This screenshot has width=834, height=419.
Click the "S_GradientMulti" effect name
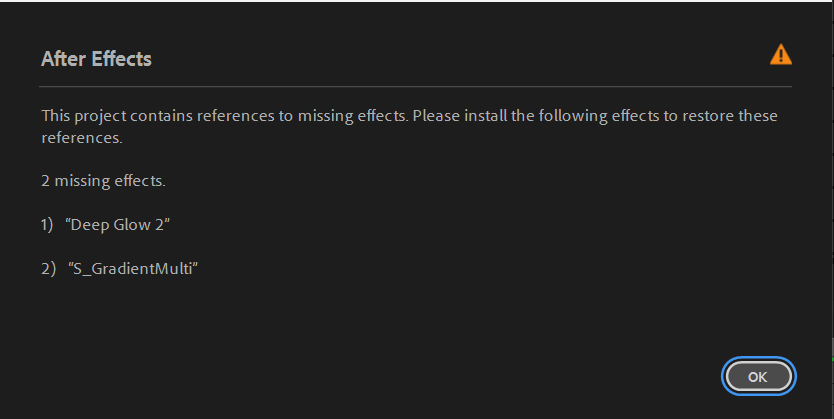point(133,269)
